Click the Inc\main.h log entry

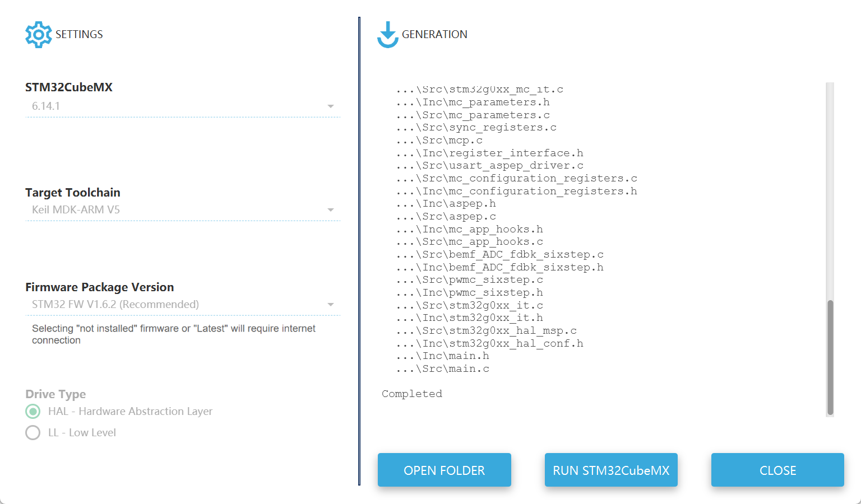442,356
